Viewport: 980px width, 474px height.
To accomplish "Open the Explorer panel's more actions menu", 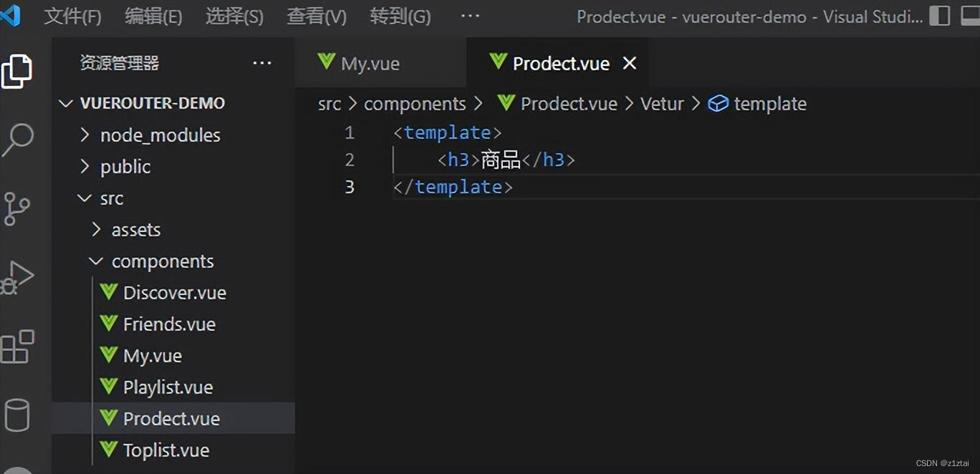I will coord(262,63).
